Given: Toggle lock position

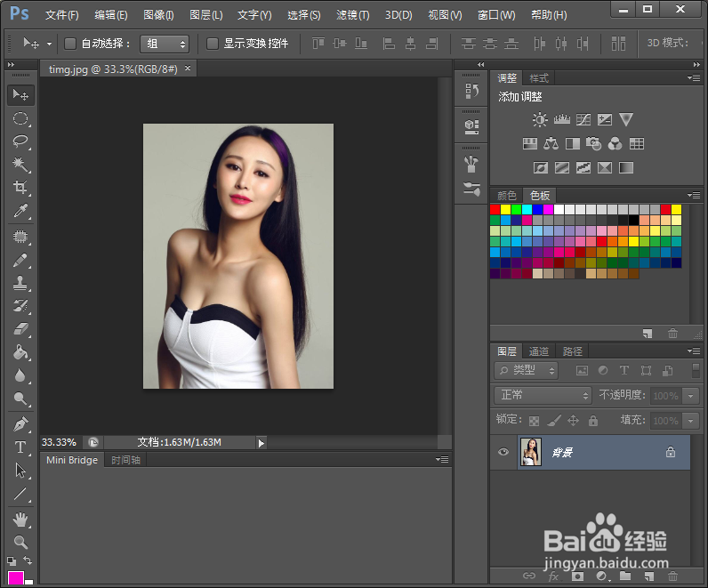Looking at the screenshot, I should pyautogui.click(x=574, y=421).
